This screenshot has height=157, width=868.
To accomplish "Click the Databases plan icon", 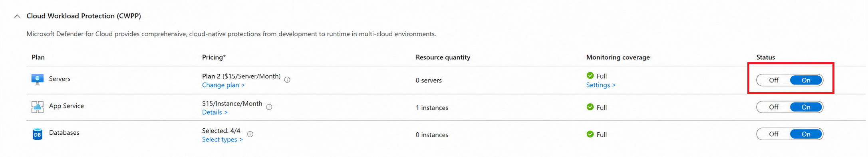I will coord(38,134).
